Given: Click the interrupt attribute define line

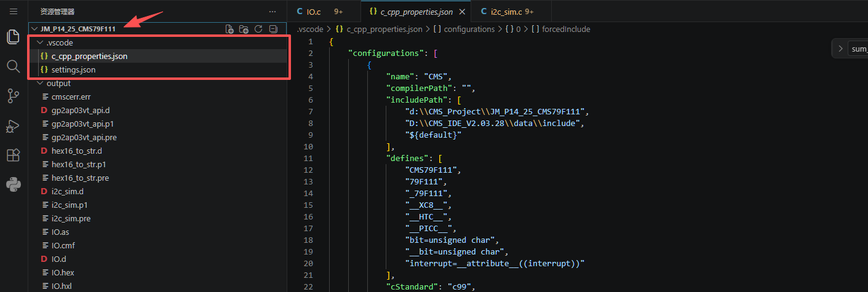Looking at the screenshot, I should [495, 263].
